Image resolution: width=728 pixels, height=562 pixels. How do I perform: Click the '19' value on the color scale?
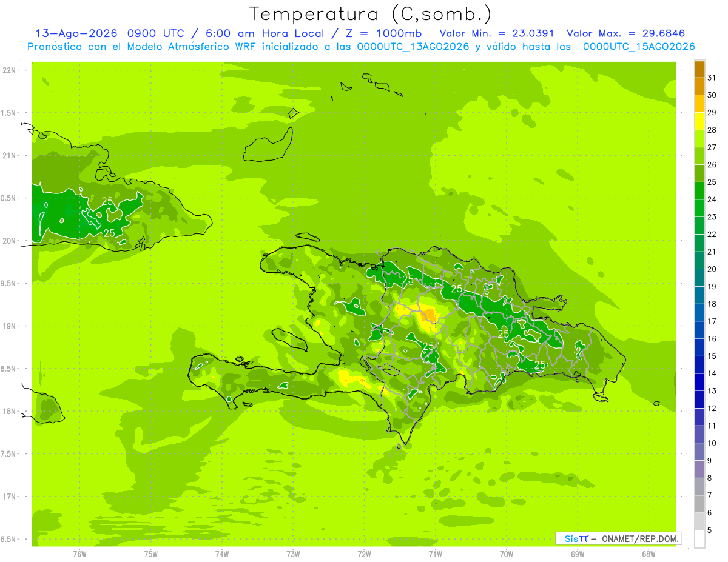712,287
